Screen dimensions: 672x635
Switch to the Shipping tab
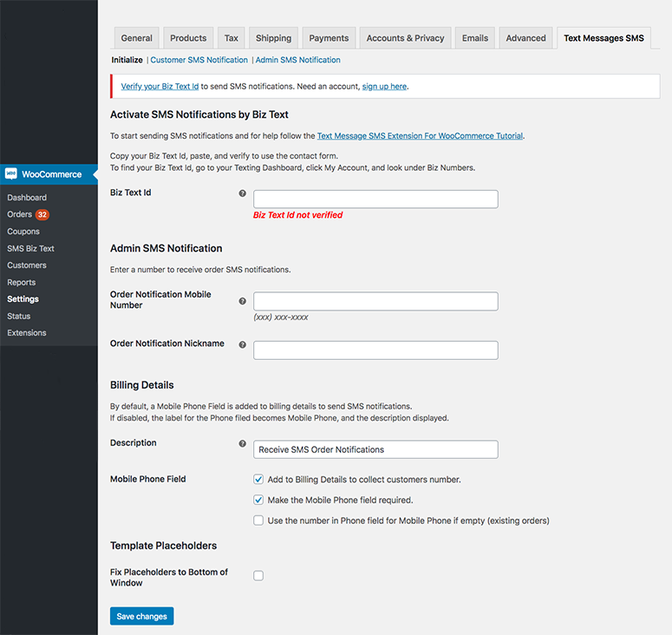point(273,38)
